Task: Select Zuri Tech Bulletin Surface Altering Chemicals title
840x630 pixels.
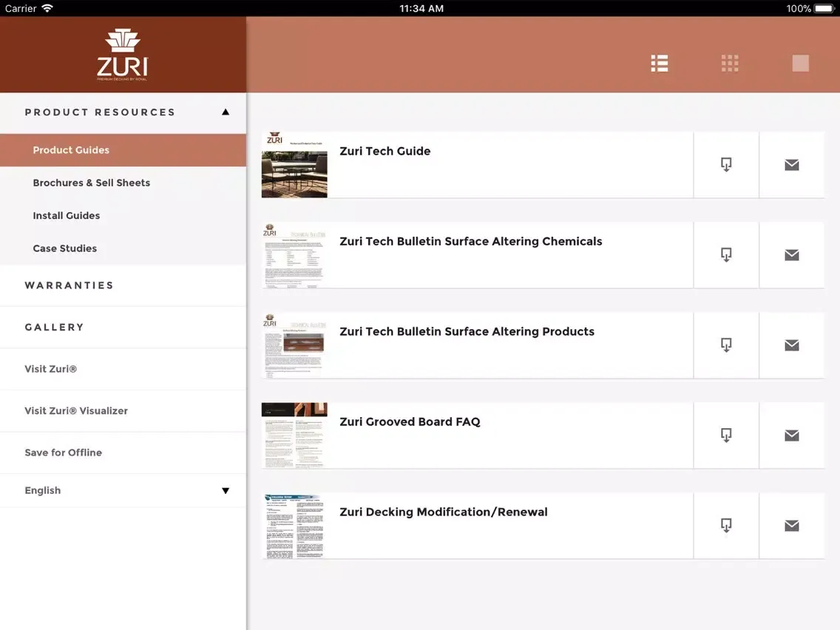Action: (470, 241)
